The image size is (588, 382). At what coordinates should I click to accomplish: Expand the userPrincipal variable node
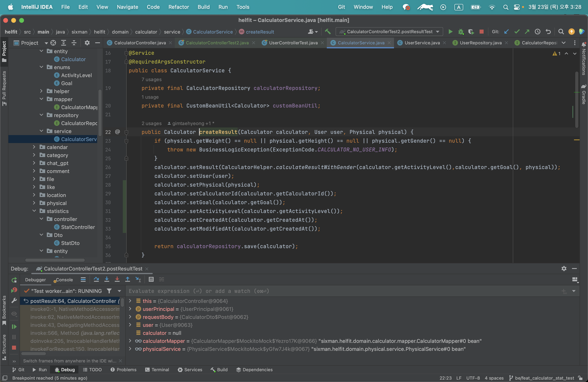tap(130, 309)
